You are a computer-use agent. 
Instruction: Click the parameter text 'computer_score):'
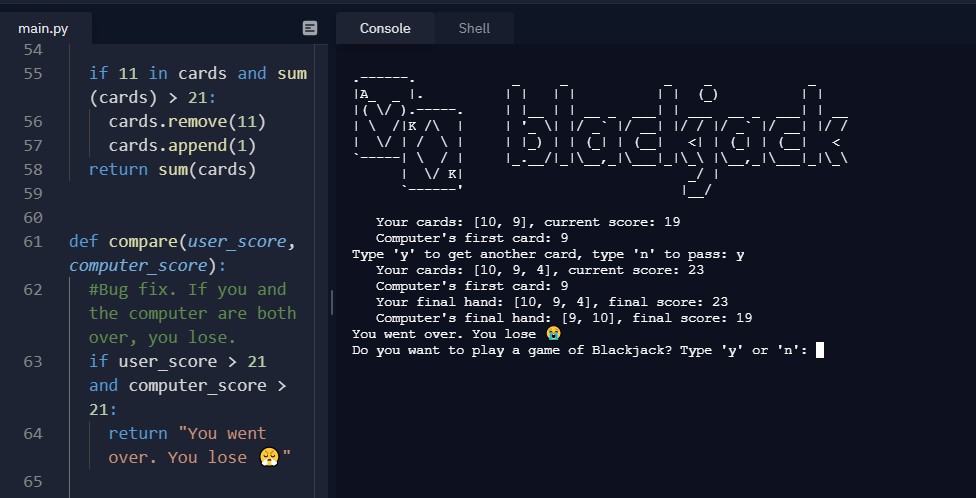pos(148,266)
